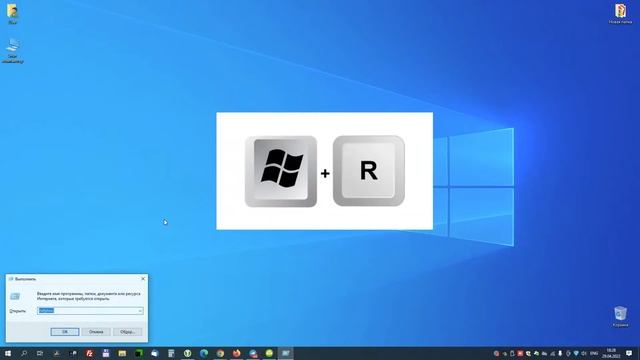Click the speaker volume tray icon
The image size is (640, 360).
(x=584, y=353)
